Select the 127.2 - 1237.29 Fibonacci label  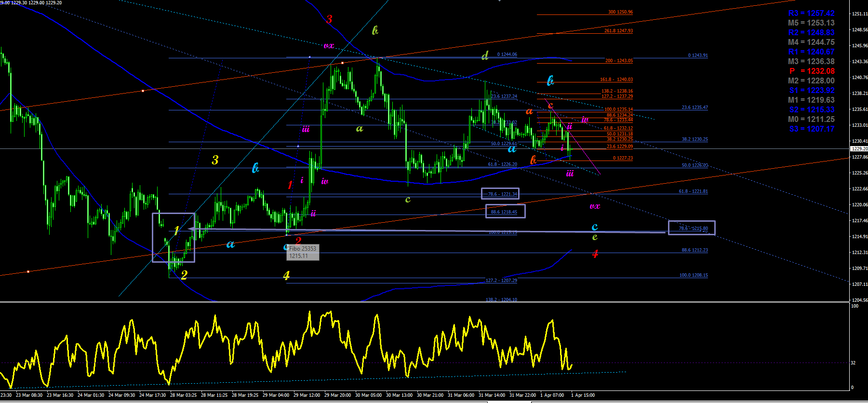tap(617, 96)
